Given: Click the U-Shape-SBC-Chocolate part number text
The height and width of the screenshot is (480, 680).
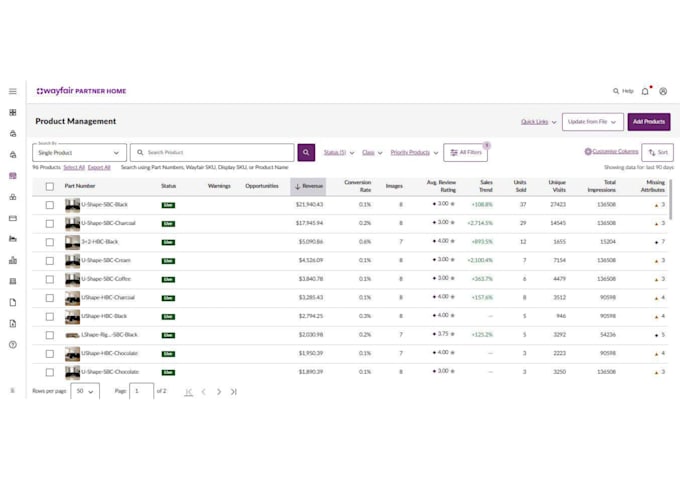Looking at the screenshot, I should tap(110, 372).
